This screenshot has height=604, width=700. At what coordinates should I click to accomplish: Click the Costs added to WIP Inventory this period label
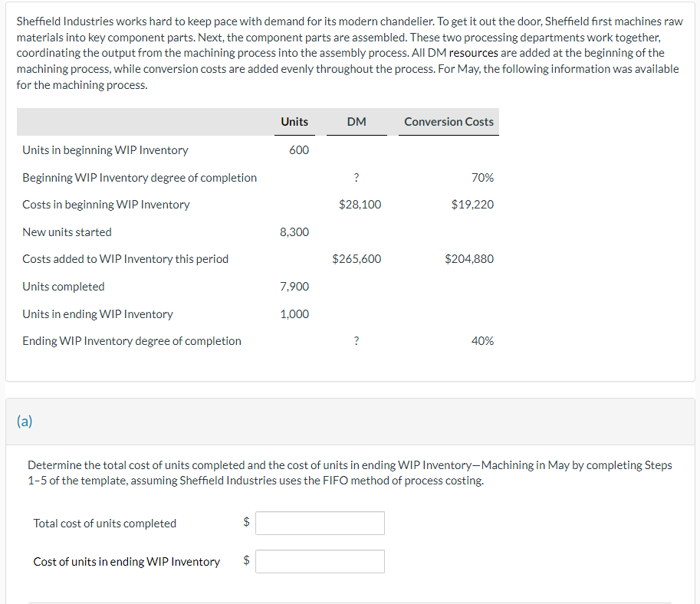point(126,259)
